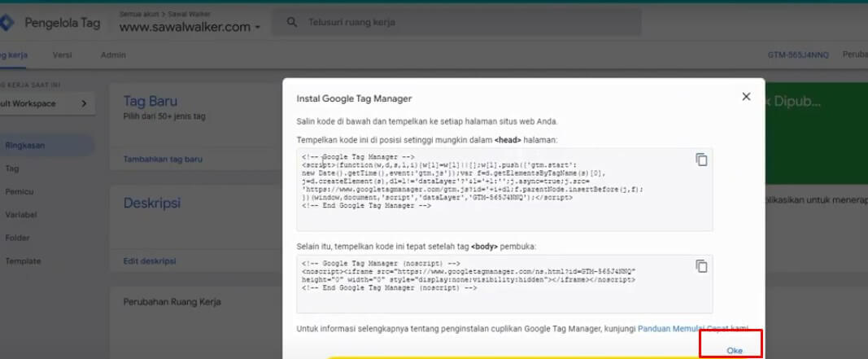868x359 pixels.
Task: Click the search magnifier icon
Action: [x=292, y=23]
